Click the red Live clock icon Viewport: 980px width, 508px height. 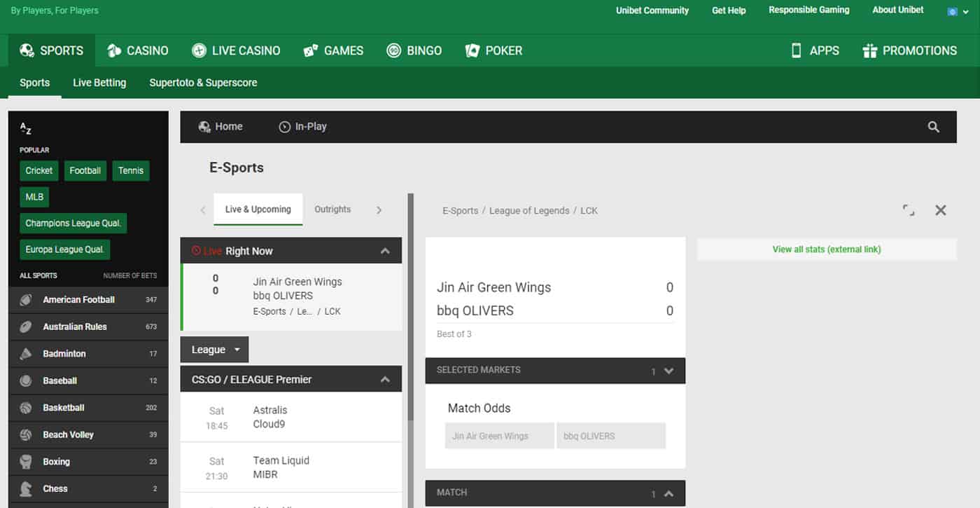(196, 251)
